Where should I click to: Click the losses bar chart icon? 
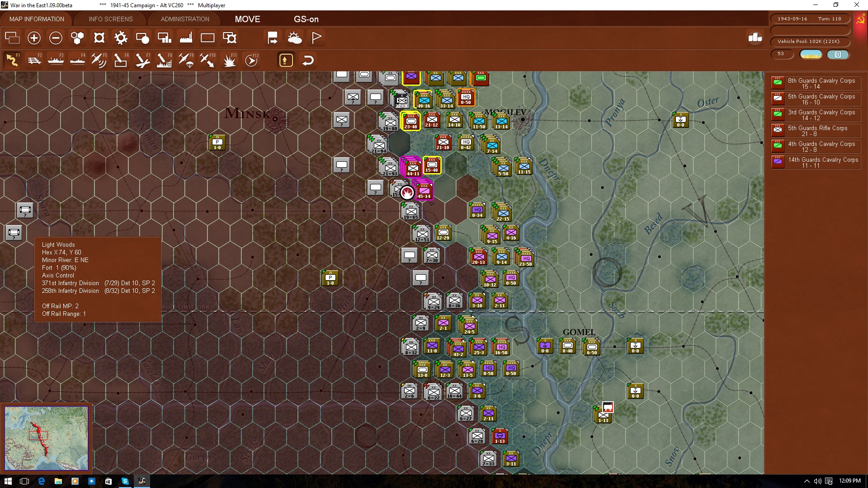755,38
